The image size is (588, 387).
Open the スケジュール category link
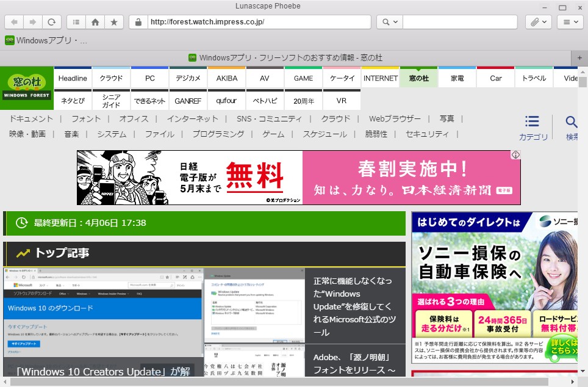coord(324,134)
